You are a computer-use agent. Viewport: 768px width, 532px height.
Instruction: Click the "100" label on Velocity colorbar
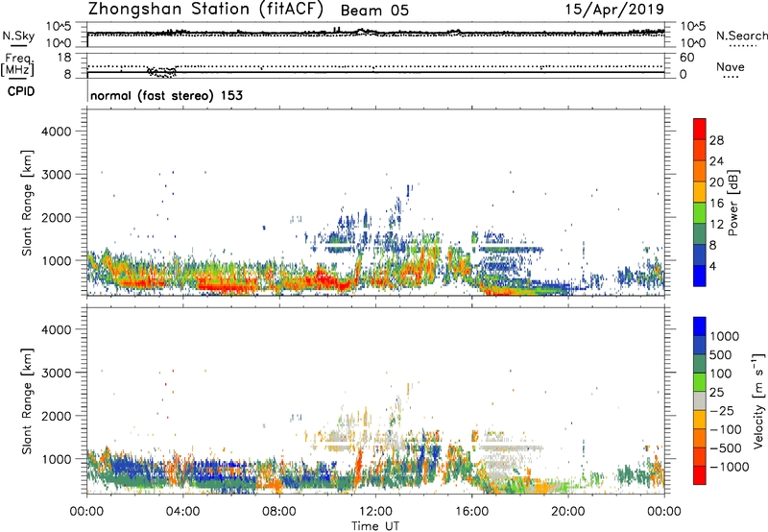721,374
